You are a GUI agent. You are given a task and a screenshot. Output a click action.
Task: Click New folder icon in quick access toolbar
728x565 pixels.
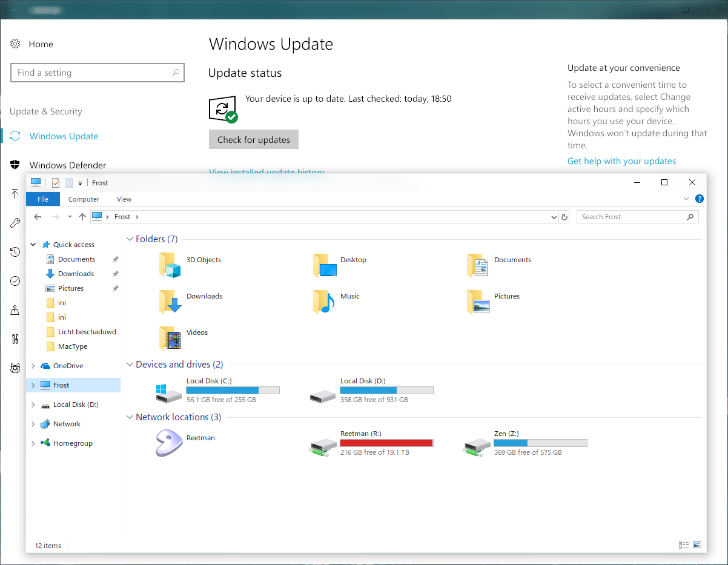pyautogui.click(x=69, y=183)
